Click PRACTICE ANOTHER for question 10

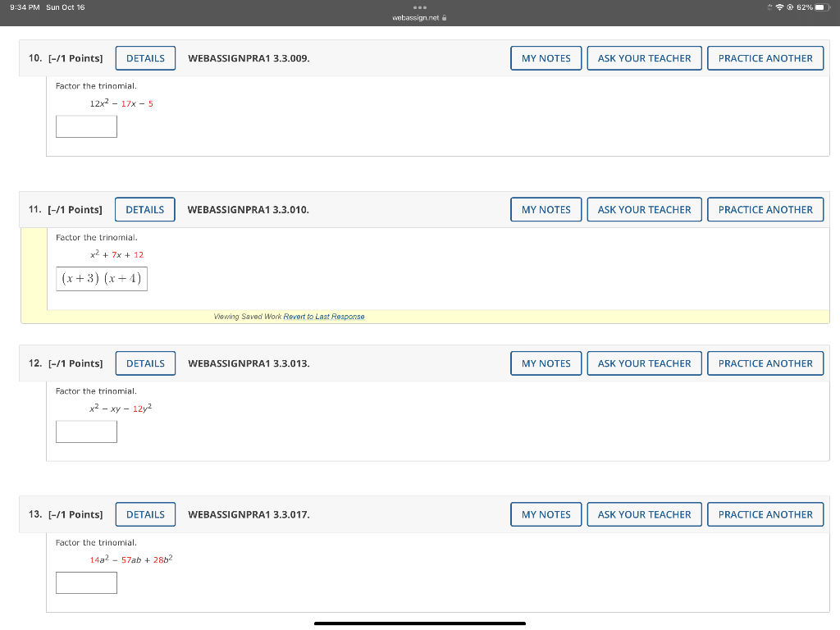pyautogui.click(x=765, y=57)
